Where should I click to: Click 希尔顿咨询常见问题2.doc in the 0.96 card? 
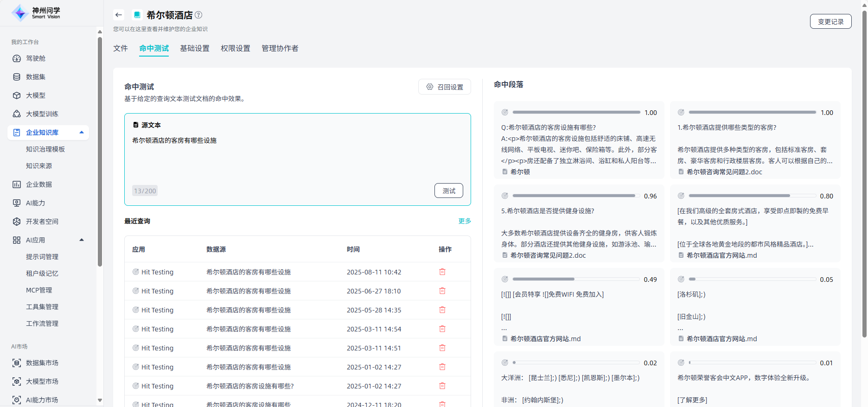pos(548,255)
